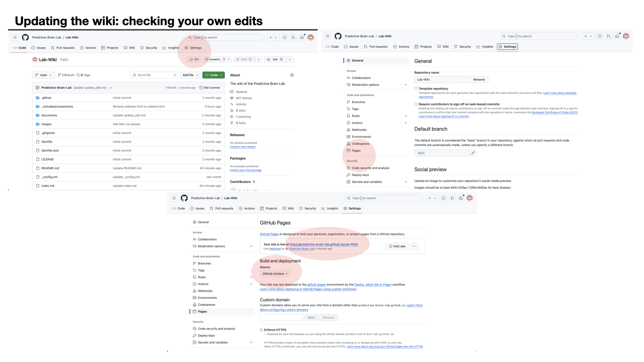Open the .github folder in the file list
This screenshot has height=362, width=644.
46,98
